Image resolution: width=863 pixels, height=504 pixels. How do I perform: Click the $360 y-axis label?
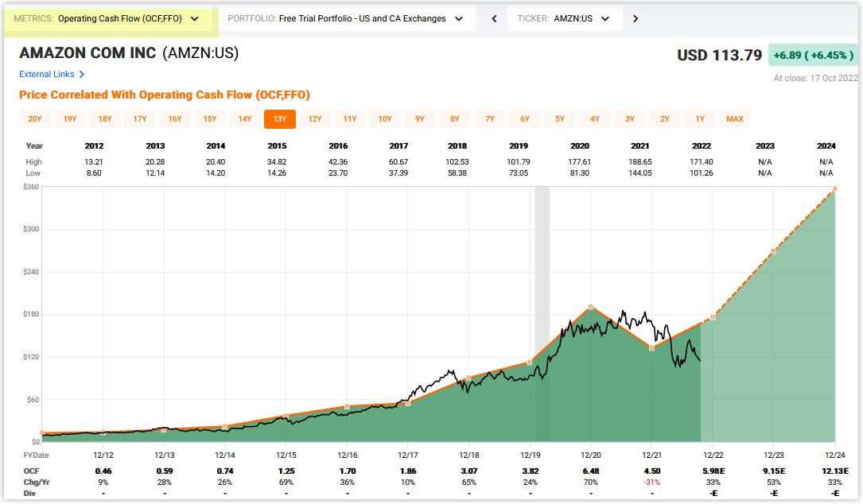tap(31, 187)
